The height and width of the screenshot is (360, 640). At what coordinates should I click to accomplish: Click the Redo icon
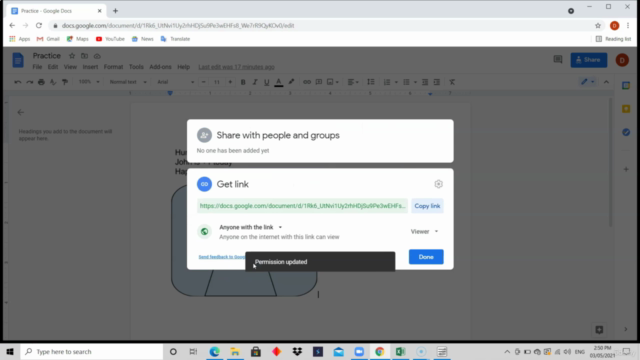[29, 82]
